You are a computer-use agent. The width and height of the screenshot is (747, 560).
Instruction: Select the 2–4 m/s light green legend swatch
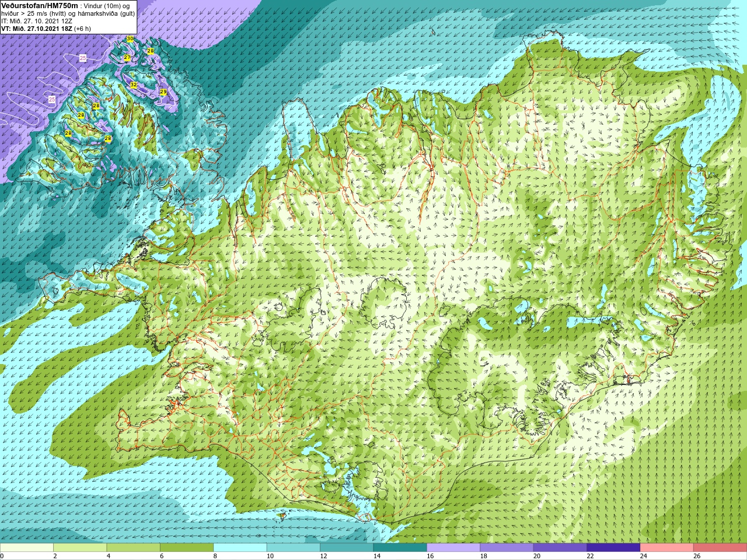pyautogui.click(x=80, y=548)
